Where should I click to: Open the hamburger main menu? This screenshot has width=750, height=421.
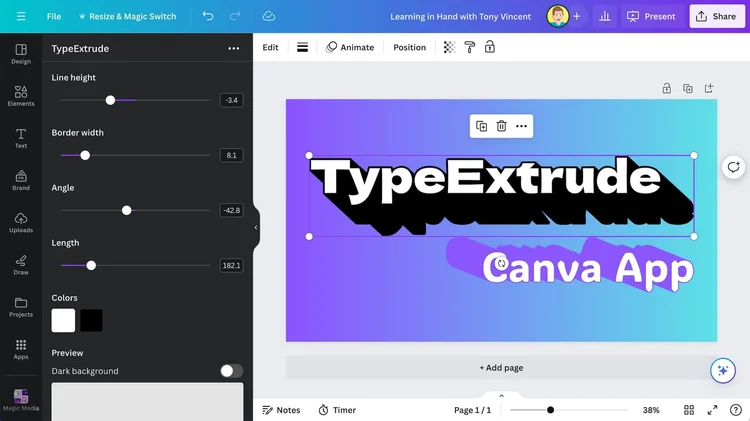click(x=21, y=16)
